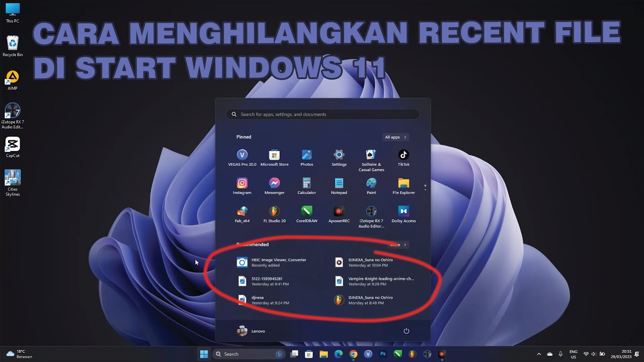Open This PC desktop icon
Image resolution: width=644 pixels, height=362 pixels.
[13, 13]
